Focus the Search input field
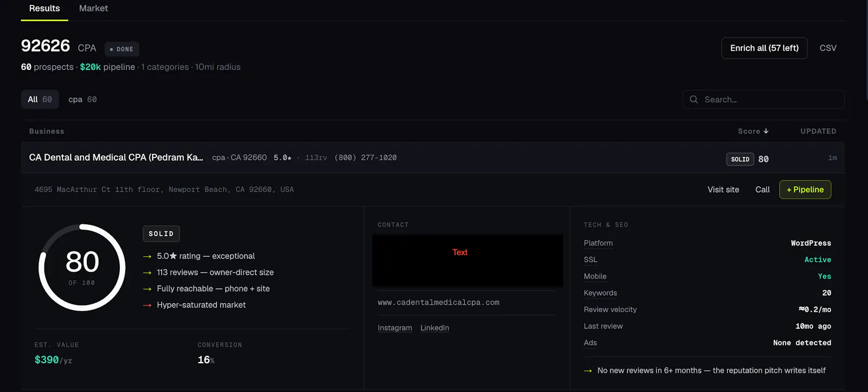 click(763, 99)
